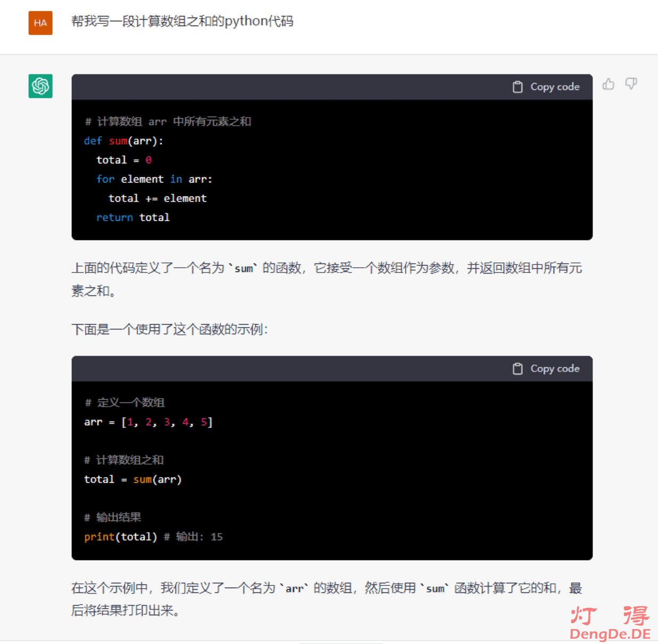Viewport: 658px width, 644px height.
Task: Click the ChatGPT logo avatar
Action: tap(40, 86)
